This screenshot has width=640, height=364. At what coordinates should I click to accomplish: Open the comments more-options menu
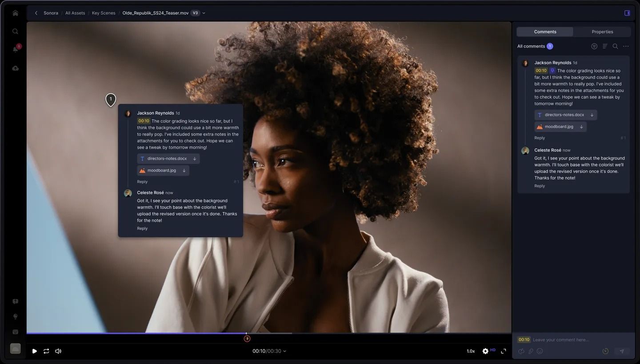click(x=626, y=46)
